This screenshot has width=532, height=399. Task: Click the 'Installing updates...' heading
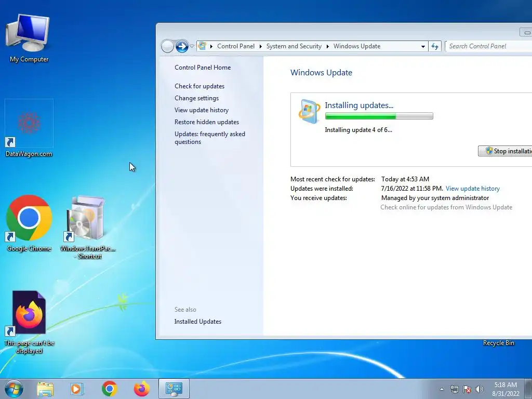pos(359,105)
